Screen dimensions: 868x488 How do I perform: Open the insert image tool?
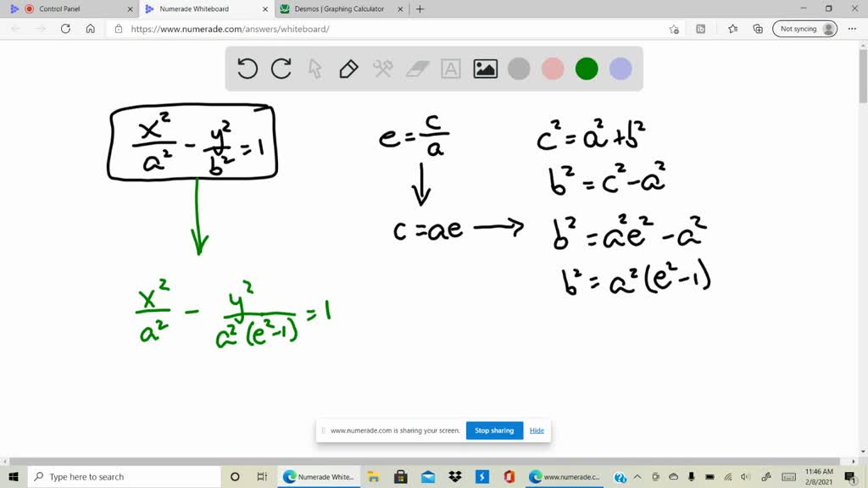pyautogui.click(x=486, y=69)
